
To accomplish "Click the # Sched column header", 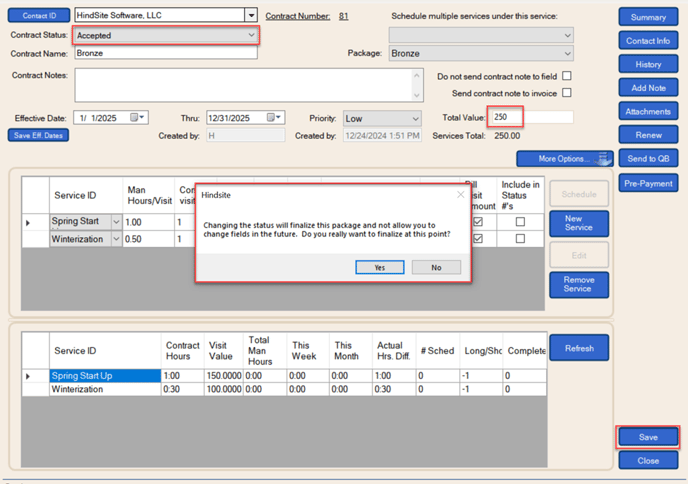I will tap(437, 351).
